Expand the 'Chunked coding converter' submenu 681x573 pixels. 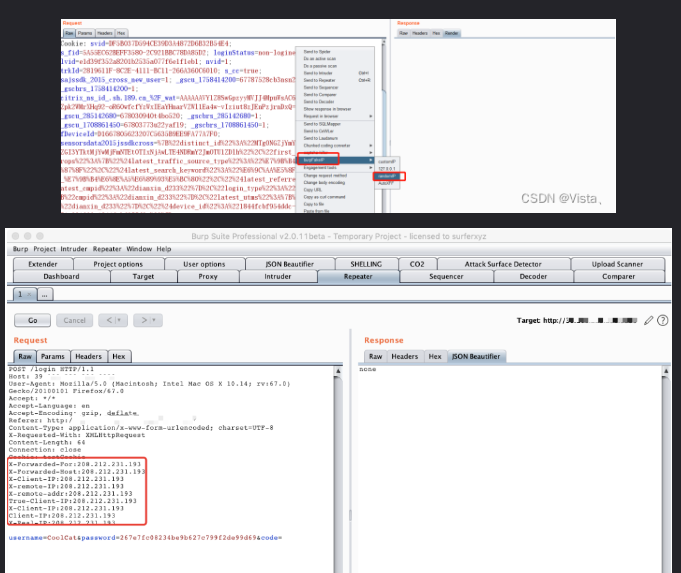pos(335,146)
